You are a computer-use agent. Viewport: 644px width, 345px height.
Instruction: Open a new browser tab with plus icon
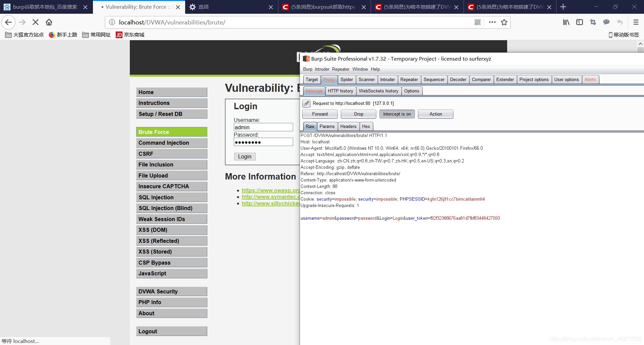(563, 7)
